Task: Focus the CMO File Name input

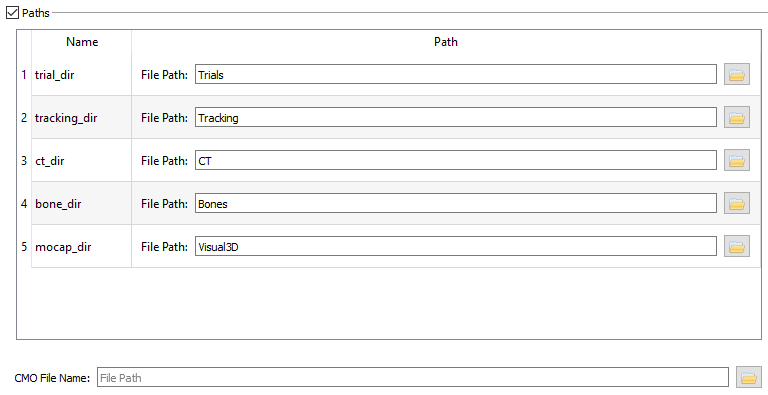Action: (413, 377)
